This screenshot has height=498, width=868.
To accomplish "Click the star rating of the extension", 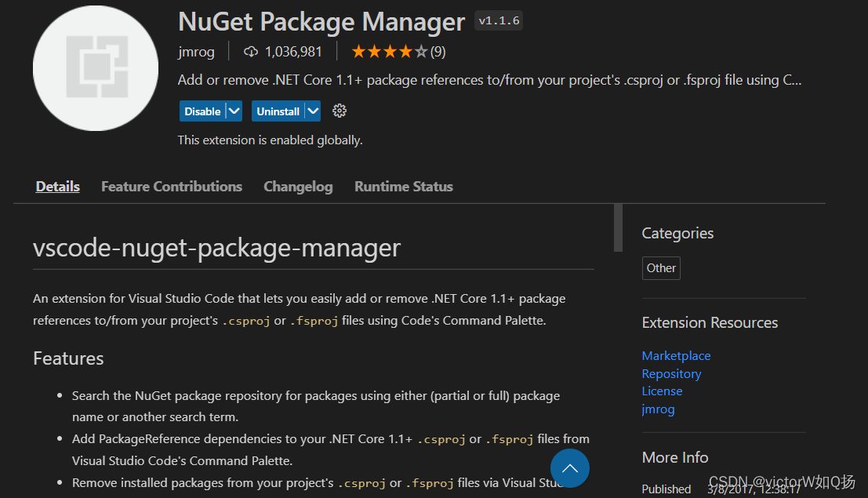I will pos(390,52).
